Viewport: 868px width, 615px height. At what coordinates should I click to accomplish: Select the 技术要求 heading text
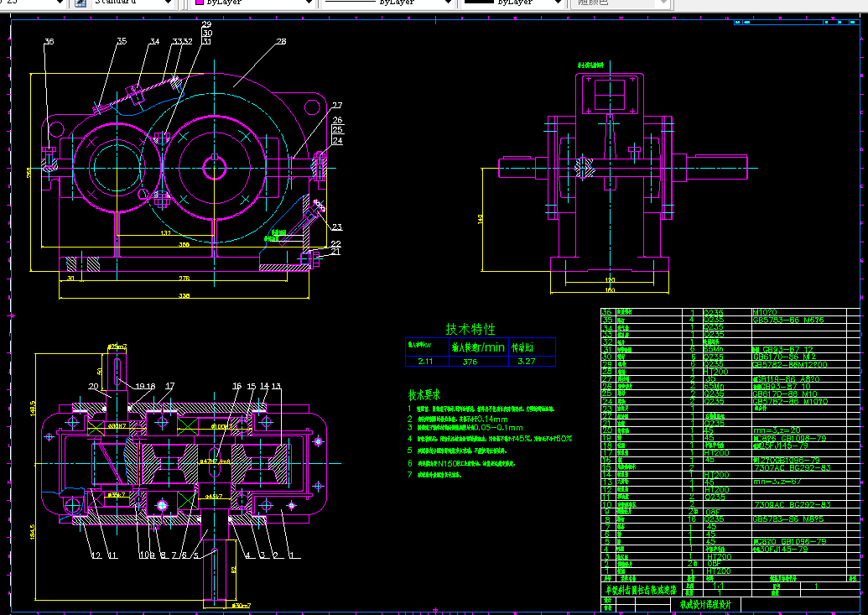[424, 395]
